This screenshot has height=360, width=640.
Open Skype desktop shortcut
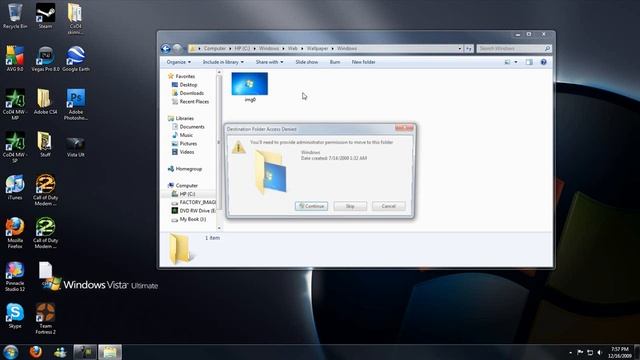(15, 316)
